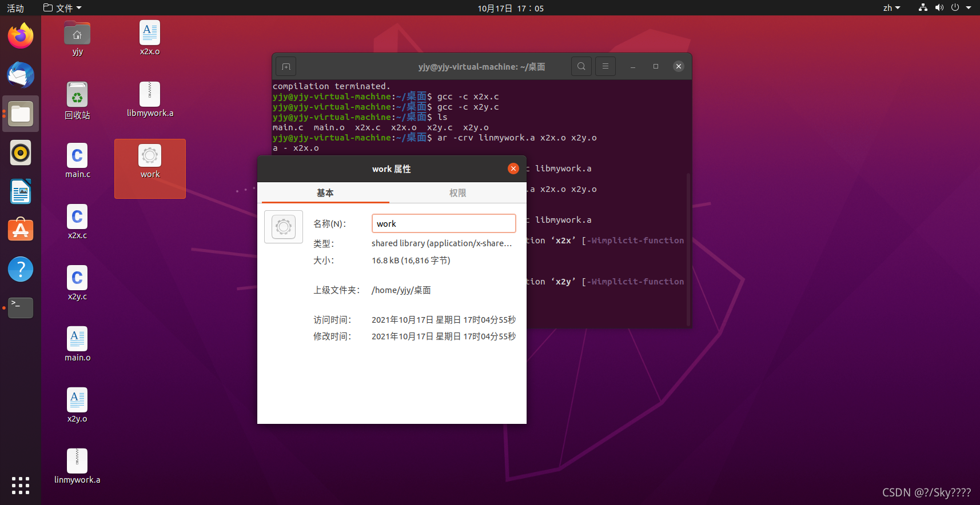The image size is (980, 505).
Task: Expand the system menu arrow in the top bar
Action: click(x=969, y=8)
